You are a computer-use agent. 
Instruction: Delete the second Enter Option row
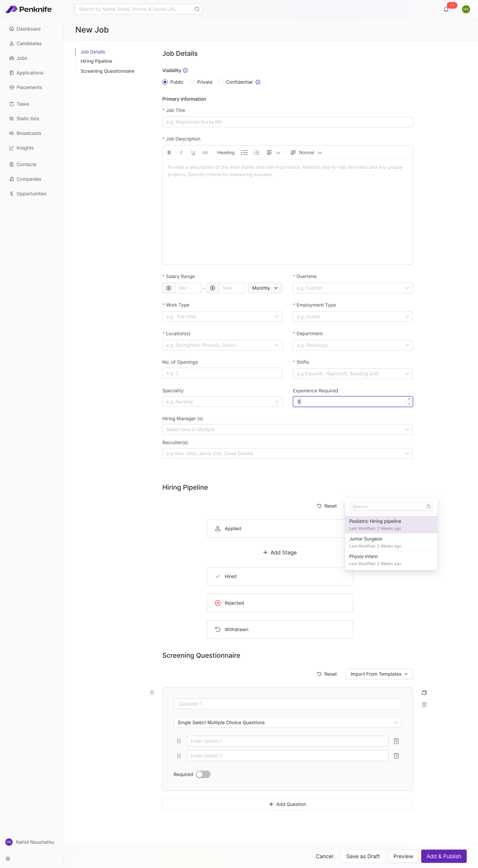[396, 756]
